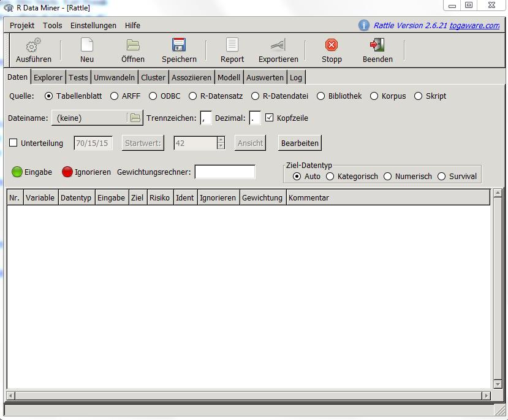Increase seed value with up arrow

221,140
